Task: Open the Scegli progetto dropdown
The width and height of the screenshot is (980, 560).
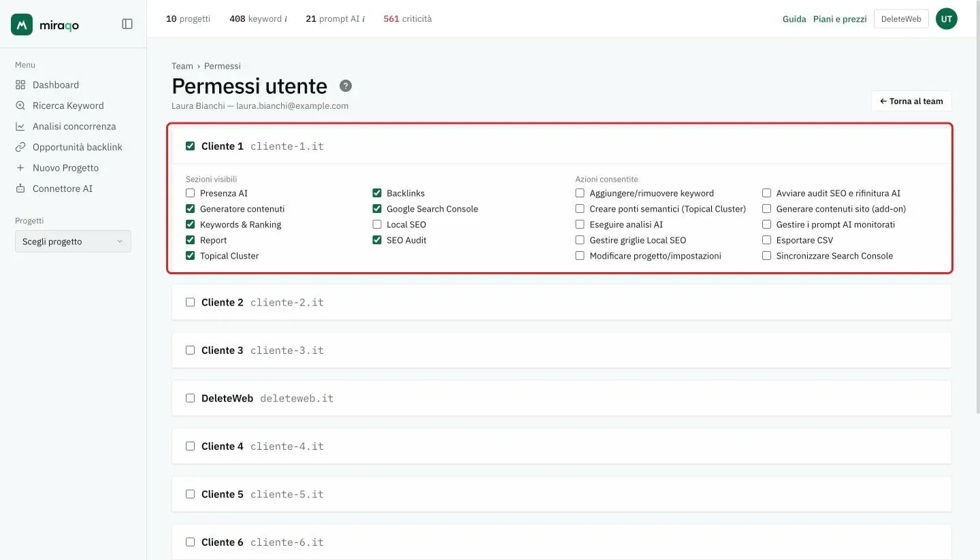Action: click(73, 242)
